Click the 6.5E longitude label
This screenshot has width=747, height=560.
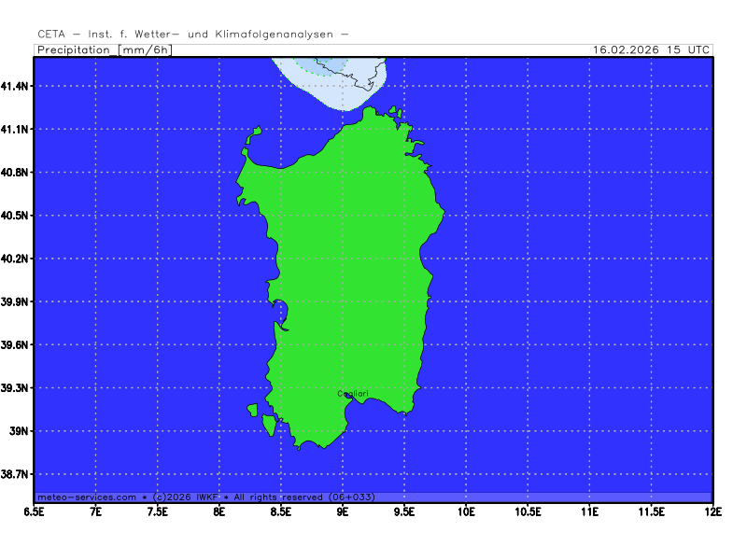(35, 511)
